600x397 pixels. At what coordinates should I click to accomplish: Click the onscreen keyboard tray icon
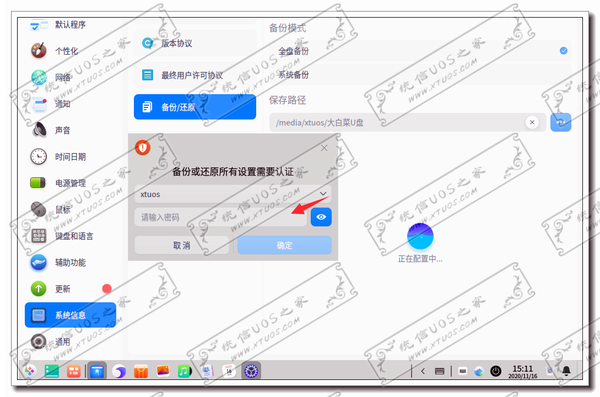click(463, 371)
